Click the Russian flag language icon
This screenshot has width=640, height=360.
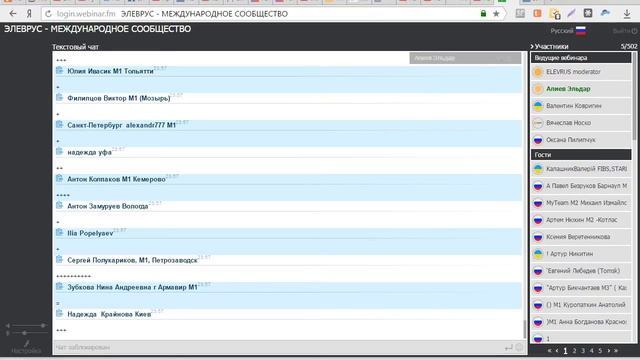[581, 31]
